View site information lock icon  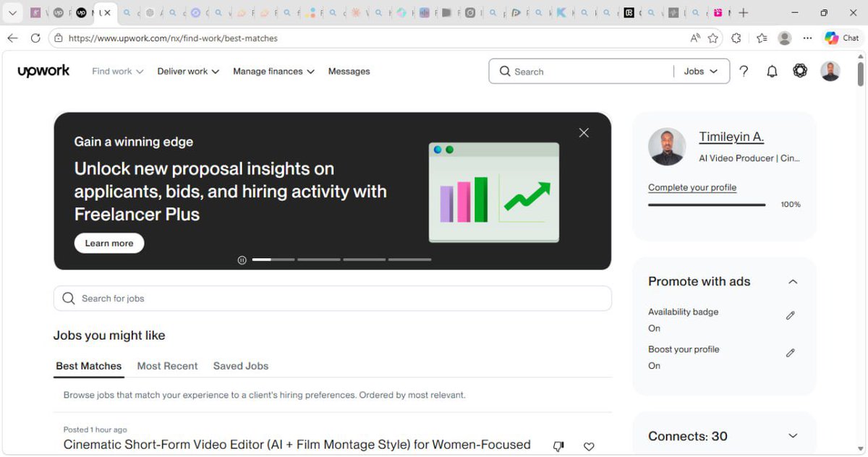click(x=59, y=38)
